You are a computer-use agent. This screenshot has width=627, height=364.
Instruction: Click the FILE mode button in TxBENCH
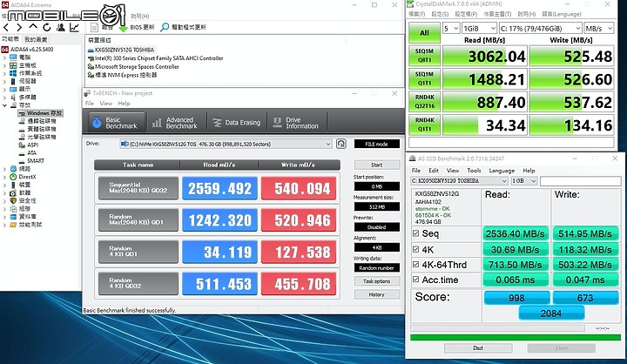click(377, 144)
